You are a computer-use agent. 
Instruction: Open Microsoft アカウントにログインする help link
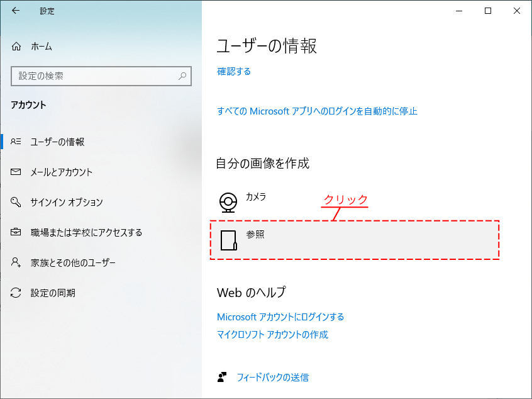pos(280,317)
